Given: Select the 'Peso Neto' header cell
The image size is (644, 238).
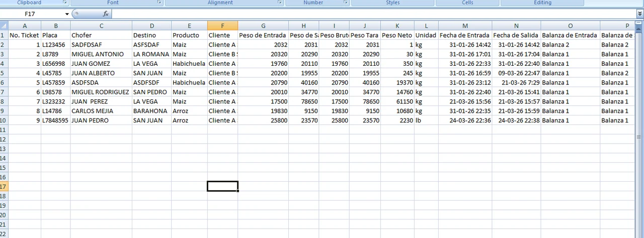Looking at the screenshot, I should point(397,35).
